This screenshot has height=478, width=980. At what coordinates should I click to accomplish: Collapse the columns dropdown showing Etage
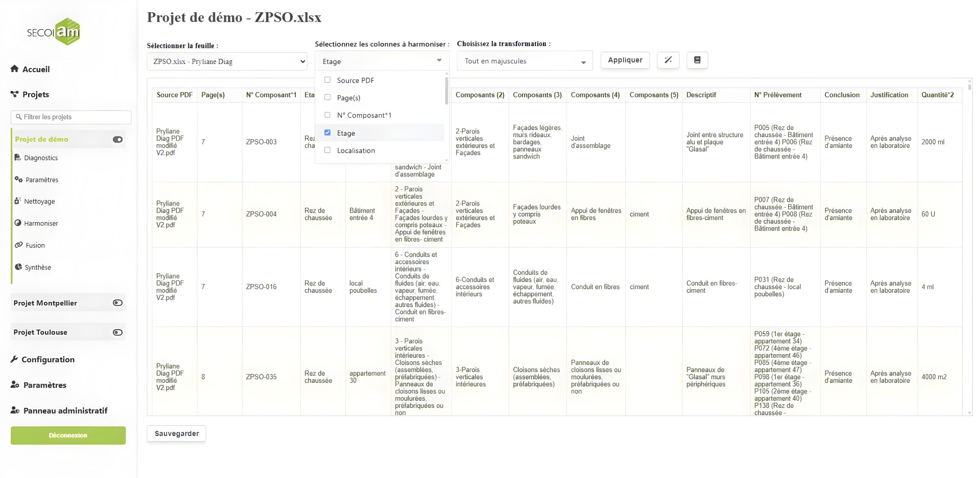pyautogui.click(x=381, y=61)
